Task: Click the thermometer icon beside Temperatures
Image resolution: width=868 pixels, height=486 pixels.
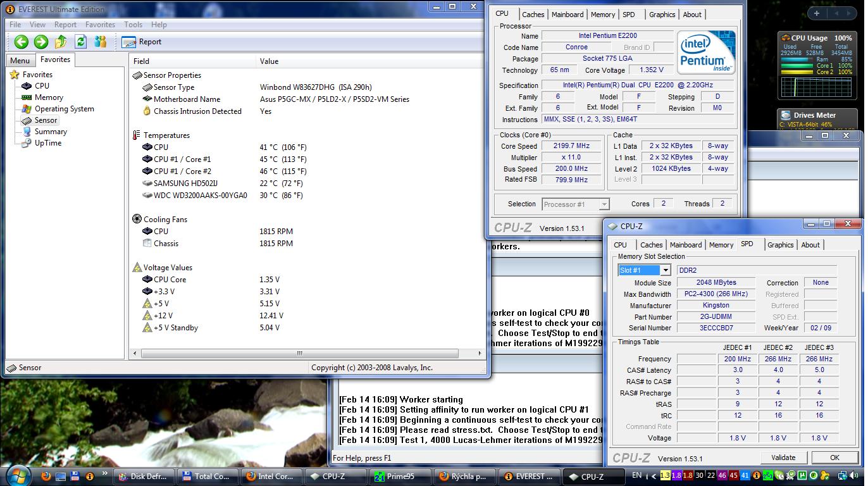Action: [137, 135]
